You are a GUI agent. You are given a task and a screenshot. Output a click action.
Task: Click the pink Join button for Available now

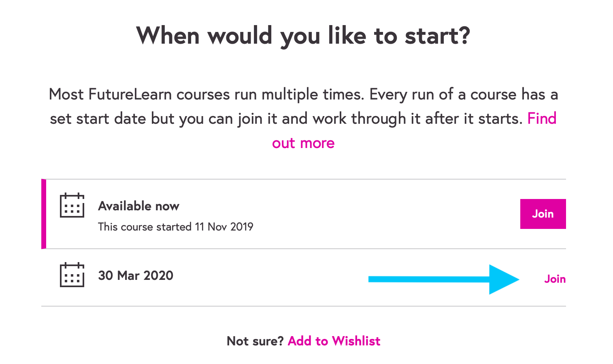point(543,214)
